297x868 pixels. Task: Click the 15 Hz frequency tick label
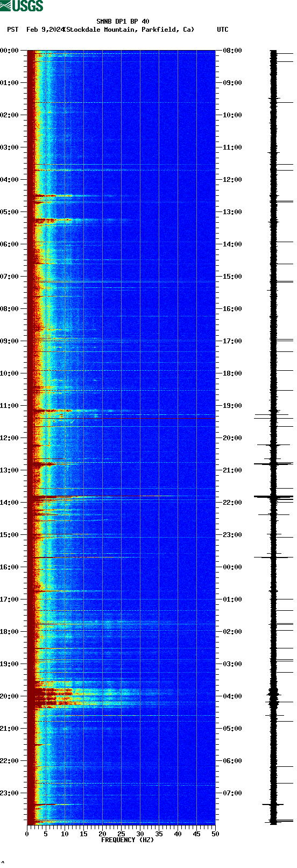point(83,834)
